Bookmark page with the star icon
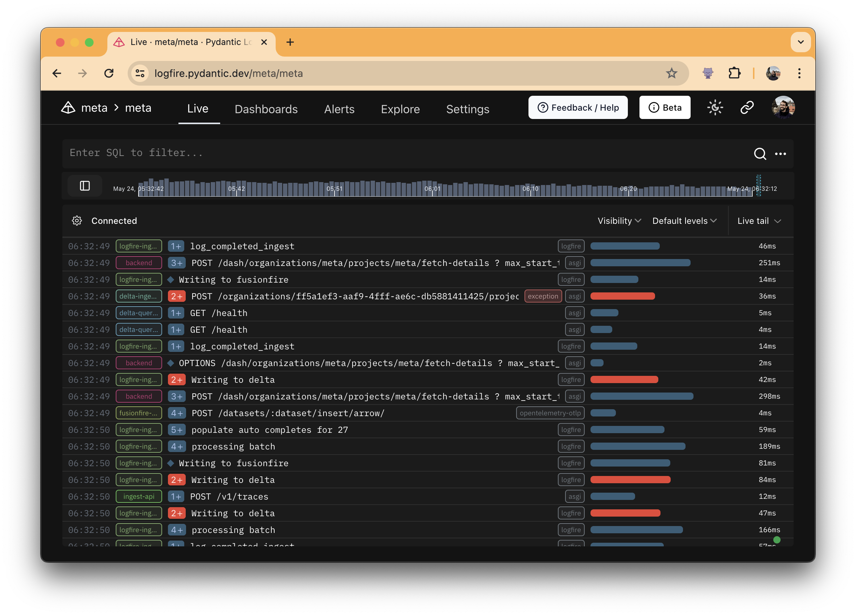 pos(671,73)
